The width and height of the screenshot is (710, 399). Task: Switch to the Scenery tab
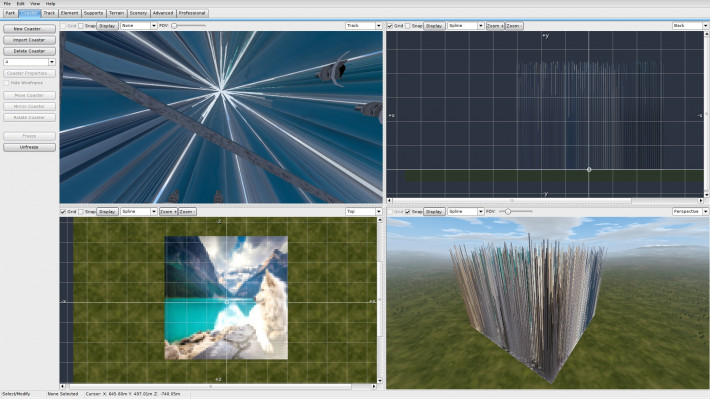(x=138, y=13)
